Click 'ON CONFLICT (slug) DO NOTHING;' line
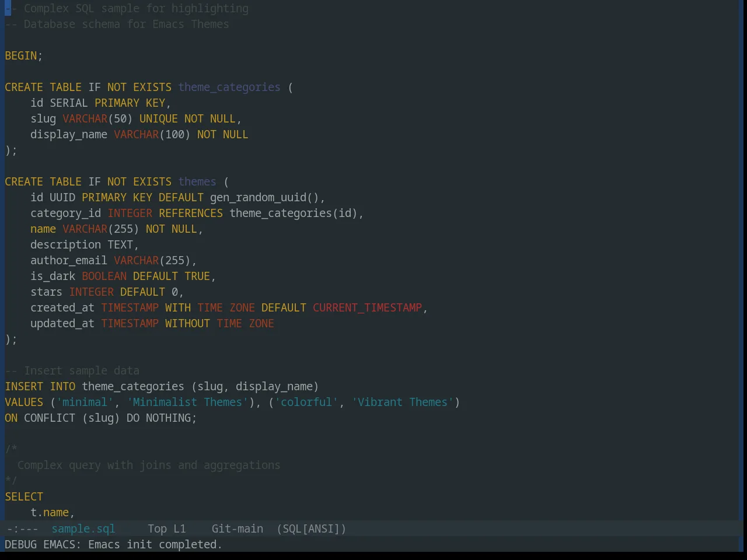747x560 pixels. pos(101,418)
